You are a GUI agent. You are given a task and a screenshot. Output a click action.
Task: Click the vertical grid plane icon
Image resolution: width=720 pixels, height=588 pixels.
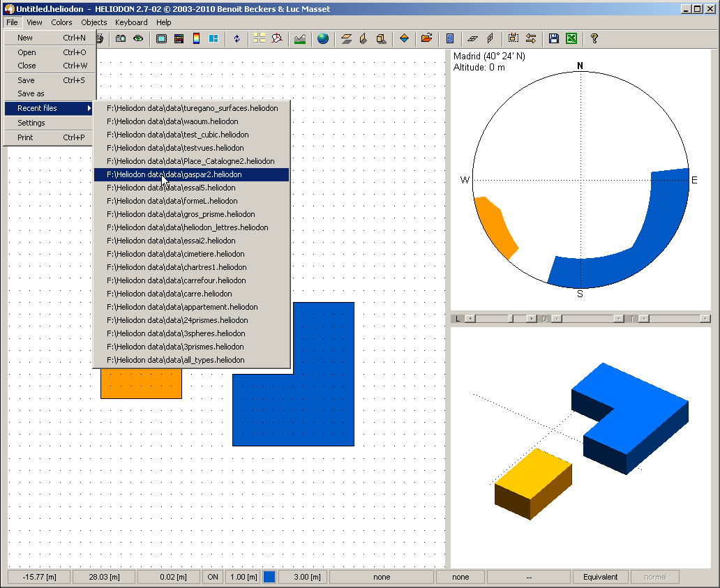point(490,38)
